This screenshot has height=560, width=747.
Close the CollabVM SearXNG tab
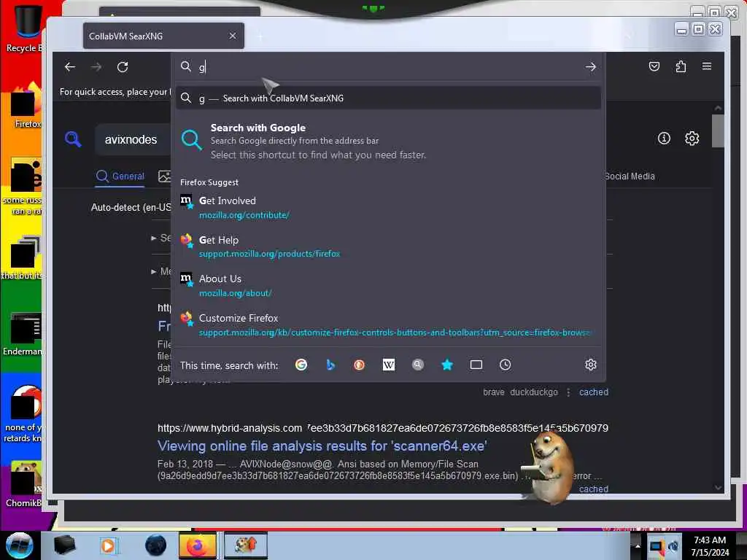click(233, 36)
